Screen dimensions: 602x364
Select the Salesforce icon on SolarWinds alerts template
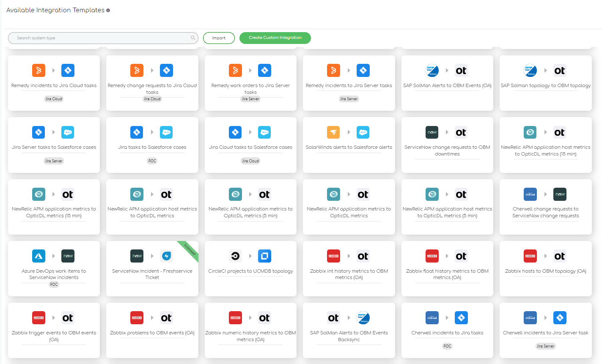click(x=363, y=132)
